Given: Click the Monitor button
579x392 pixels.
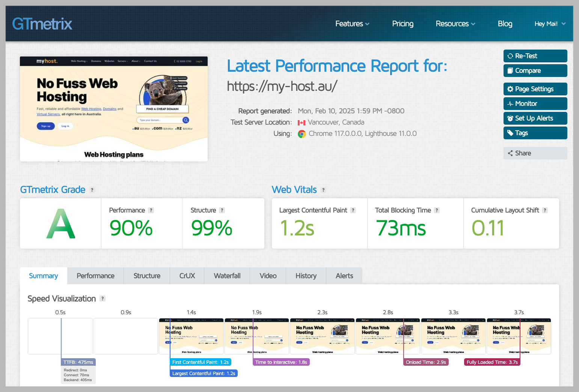Looking at the screenshot, I should point(535,104).
